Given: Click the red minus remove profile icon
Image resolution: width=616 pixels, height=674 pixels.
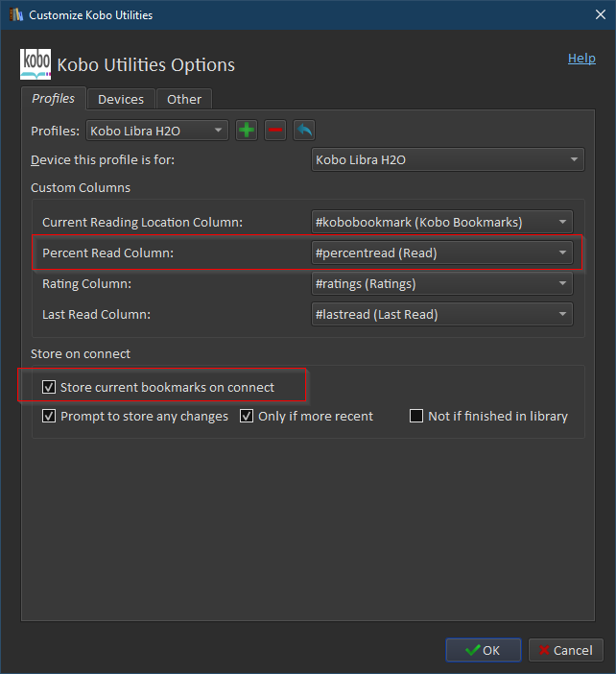Looking at the screenshot, I should pyautogui.click(x=275, y=130).
